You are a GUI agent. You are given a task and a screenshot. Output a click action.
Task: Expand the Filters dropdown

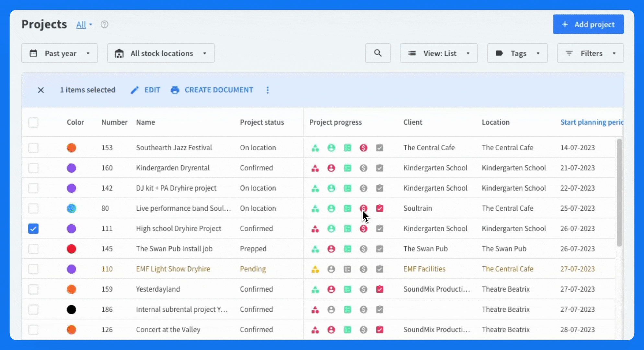pos(590,53)
